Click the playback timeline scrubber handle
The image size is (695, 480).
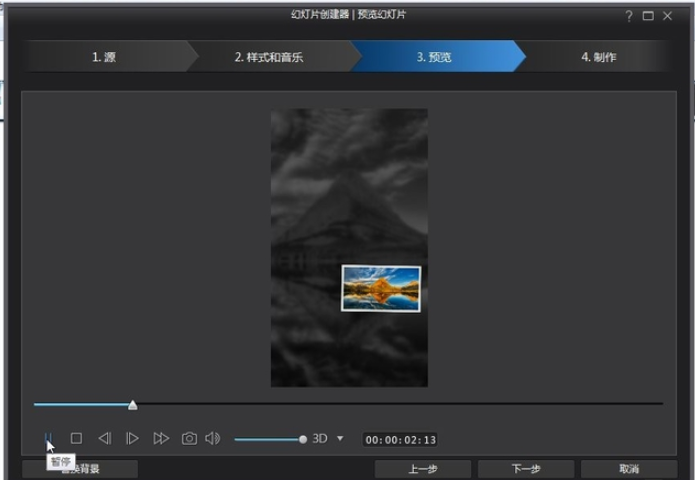tap(133, 404)
